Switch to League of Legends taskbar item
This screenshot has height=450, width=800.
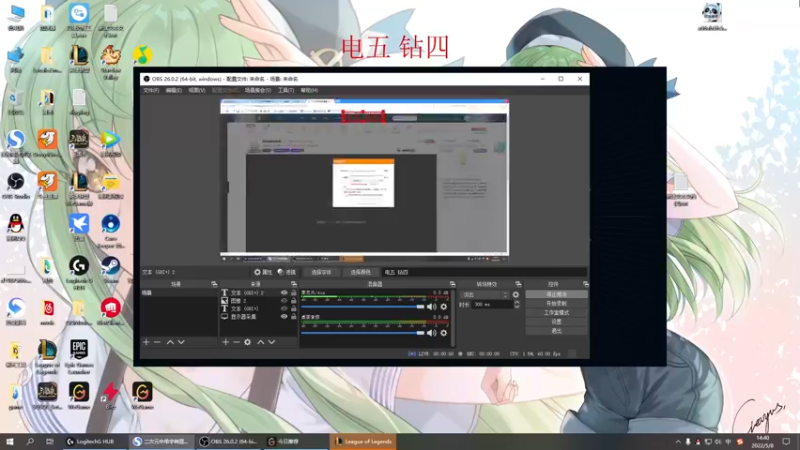[363, 442]
